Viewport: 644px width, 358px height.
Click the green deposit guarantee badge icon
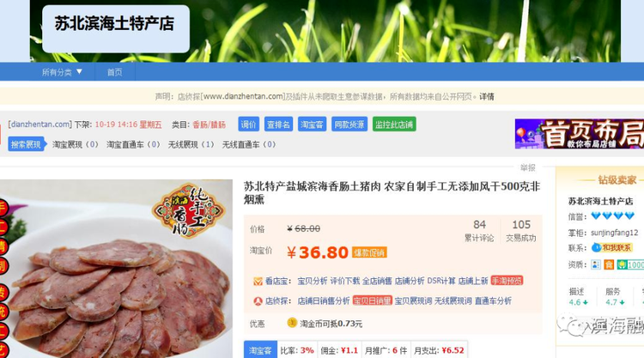click(630, 264)
